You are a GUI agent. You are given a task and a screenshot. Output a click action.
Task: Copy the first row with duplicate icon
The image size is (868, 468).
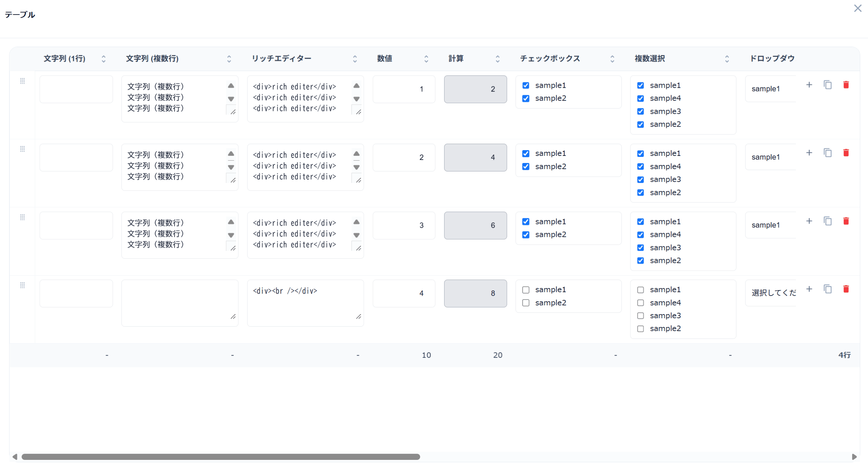click(827, 85)
